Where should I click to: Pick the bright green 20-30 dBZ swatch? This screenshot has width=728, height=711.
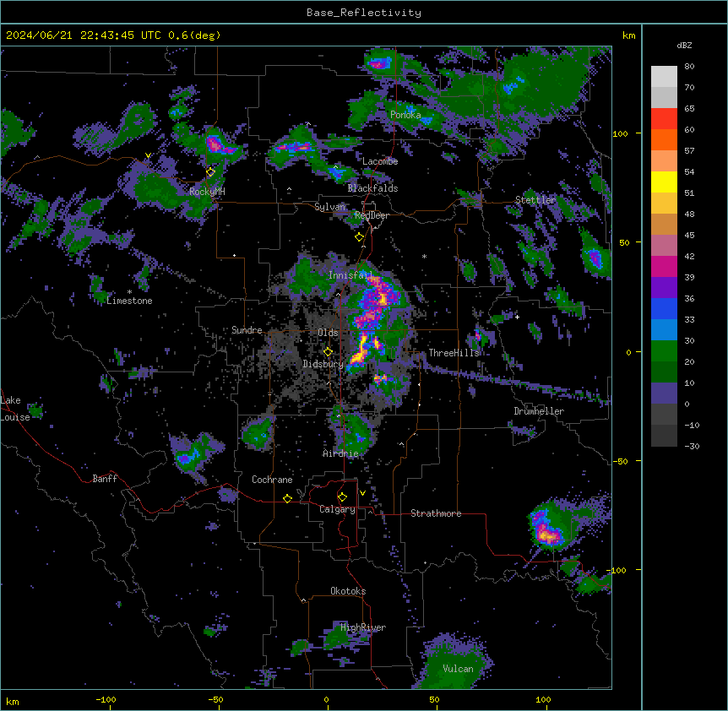pos(664,351)
